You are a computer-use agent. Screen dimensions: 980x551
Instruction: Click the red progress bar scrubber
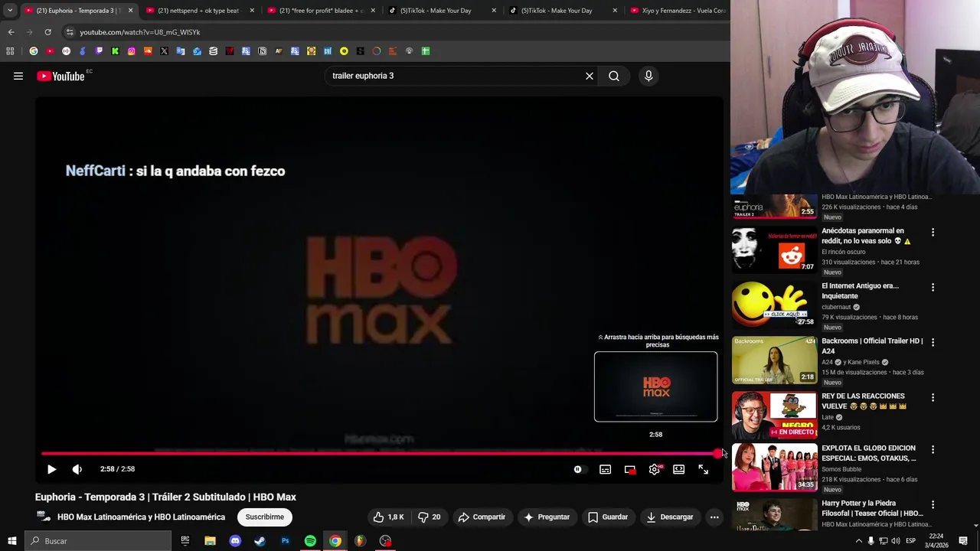click(718, 453)
